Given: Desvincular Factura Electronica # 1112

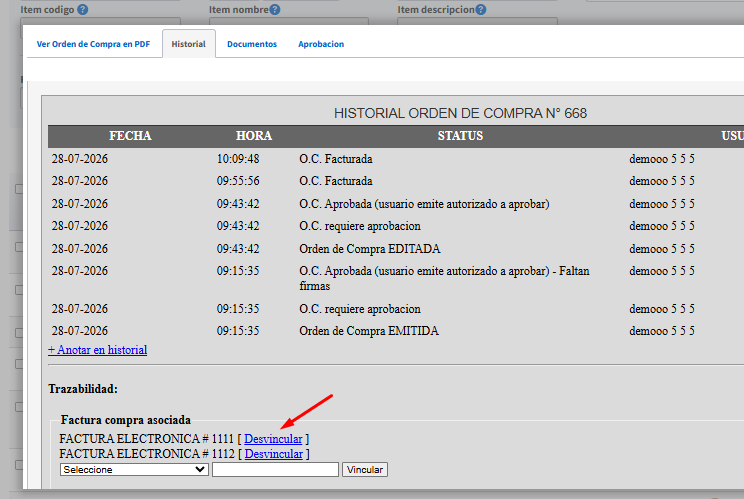Looking at the screenshot, I should tap(274, 454).
